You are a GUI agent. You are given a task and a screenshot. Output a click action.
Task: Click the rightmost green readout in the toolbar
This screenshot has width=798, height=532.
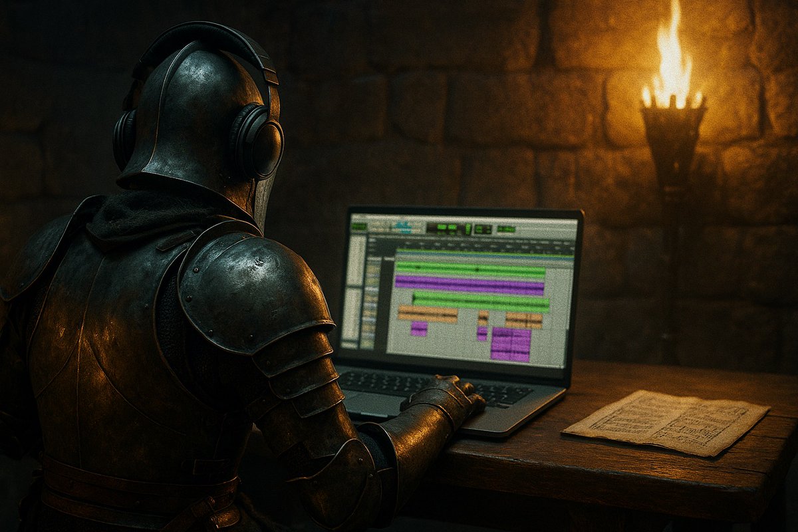point(506,229)
